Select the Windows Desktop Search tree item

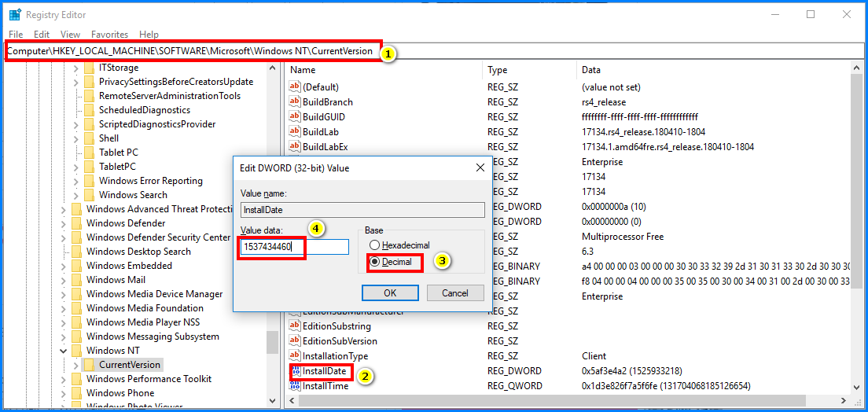point(138,252)
